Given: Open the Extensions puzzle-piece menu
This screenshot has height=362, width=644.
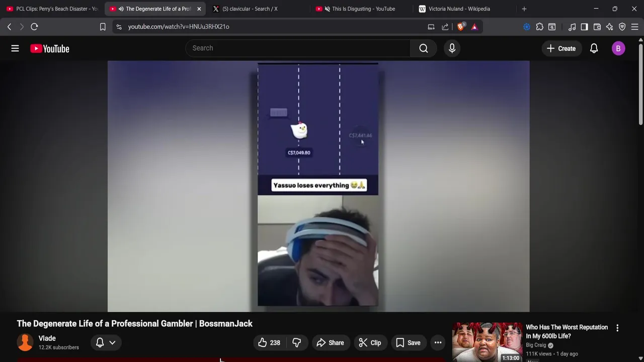Looking at the screenshot, I should pyautogui.click(x=539, y=27).
